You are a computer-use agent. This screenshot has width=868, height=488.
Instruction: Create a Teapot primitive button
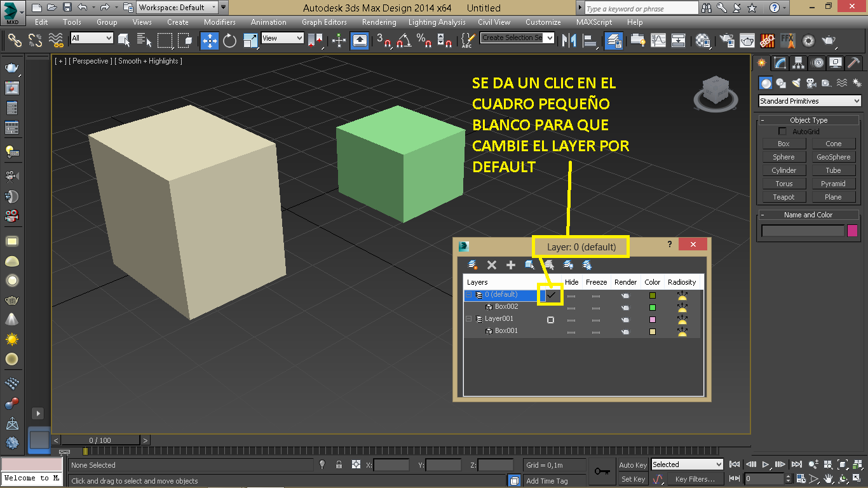coord(783,197)
